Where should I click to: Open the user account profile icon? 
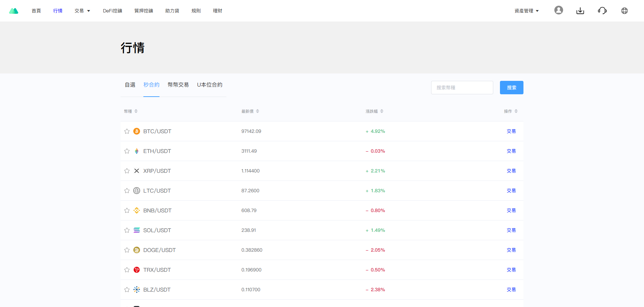558,10
